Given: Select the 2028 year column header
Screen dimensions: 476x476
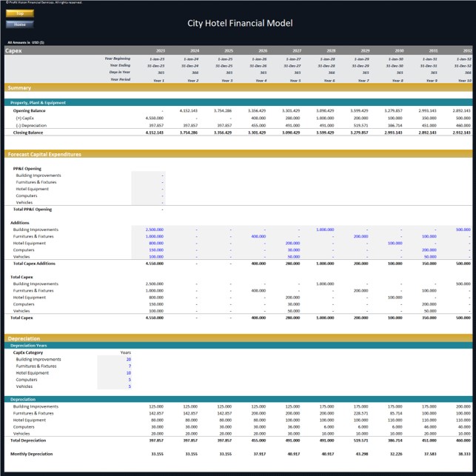Looking at the screenshot, I should tap(331, 50).
